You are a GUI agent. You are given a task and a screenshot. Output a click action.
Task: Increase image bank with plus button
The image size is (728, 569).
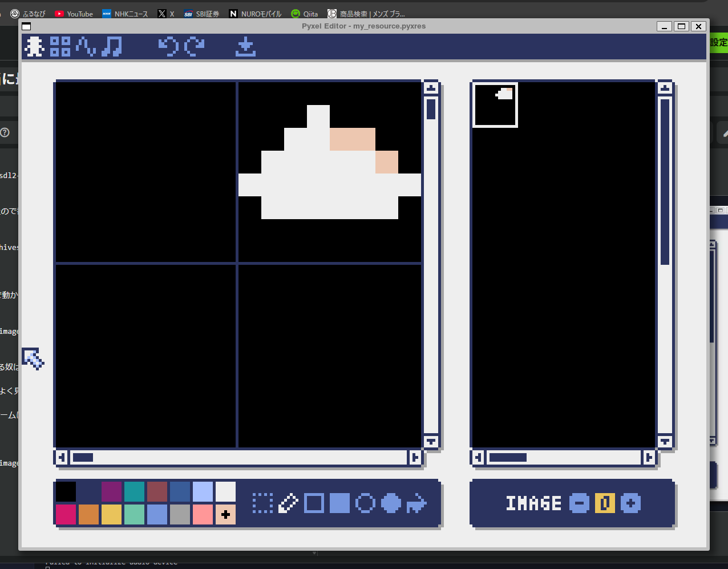(631, 503)
